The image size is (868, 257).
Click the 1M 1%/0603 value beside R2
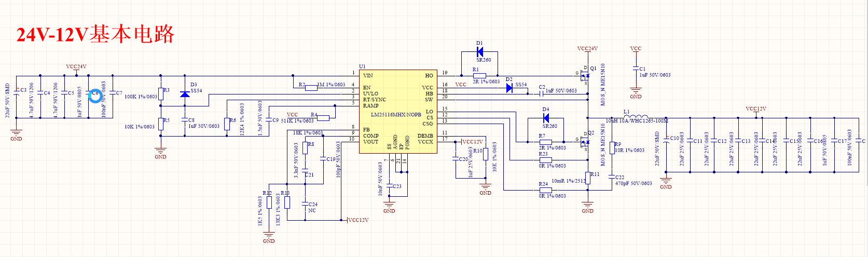coord(331,85)
